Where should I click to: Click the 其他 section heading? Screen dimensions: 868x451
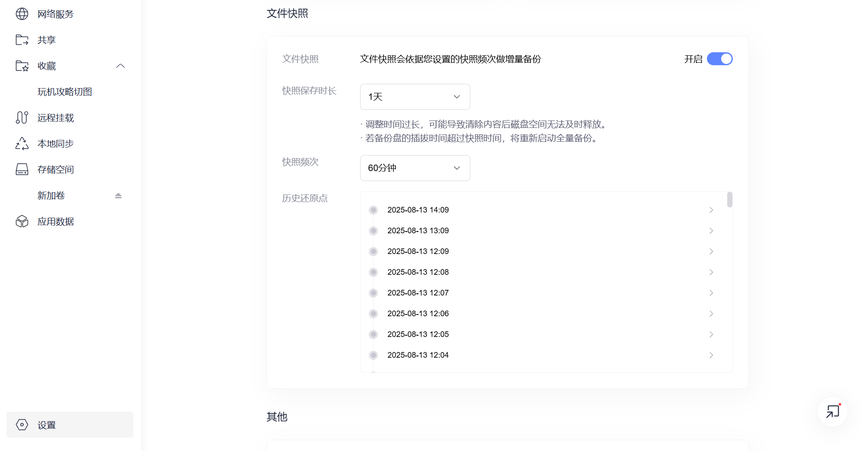coord(277,417)
